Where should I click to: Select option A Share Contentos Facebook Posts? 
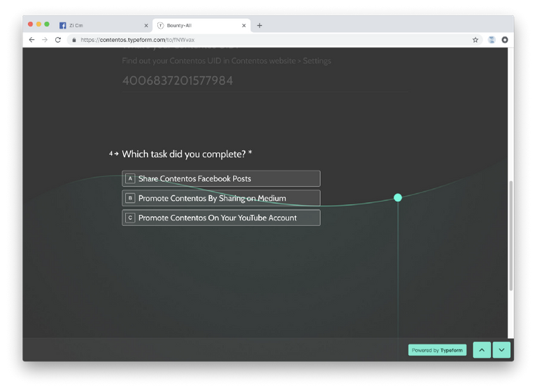(221, 178)
